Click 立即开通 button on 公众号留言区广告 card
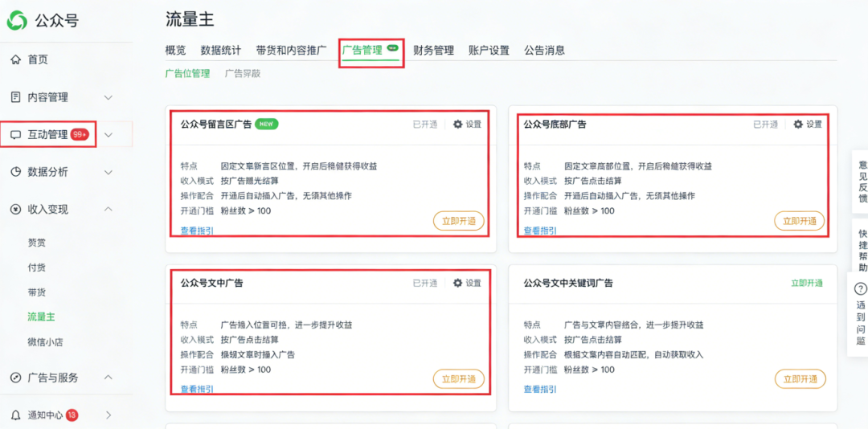The height and width of the screenshot is (429, 868). 458,220
